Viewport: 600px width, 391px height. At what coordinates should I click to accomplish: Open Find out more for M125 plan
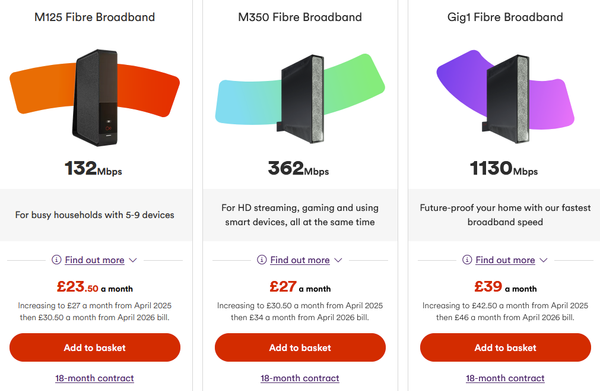[x=95, y=260]
